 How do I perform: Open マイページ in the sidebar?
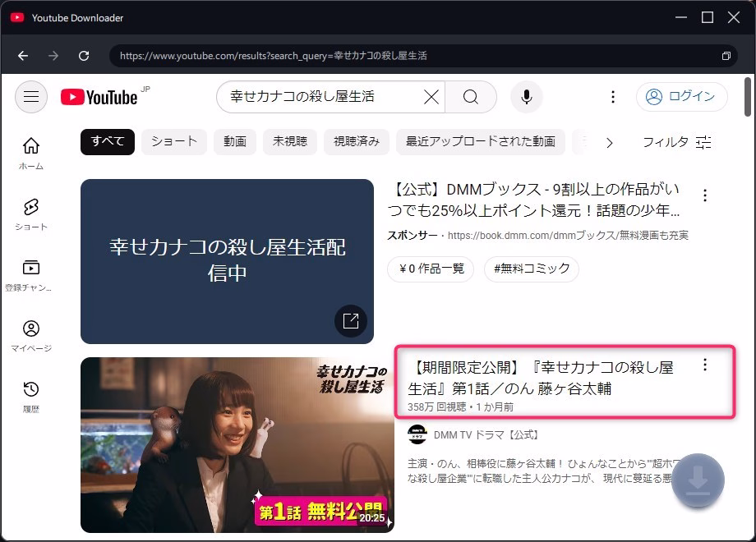31,336
